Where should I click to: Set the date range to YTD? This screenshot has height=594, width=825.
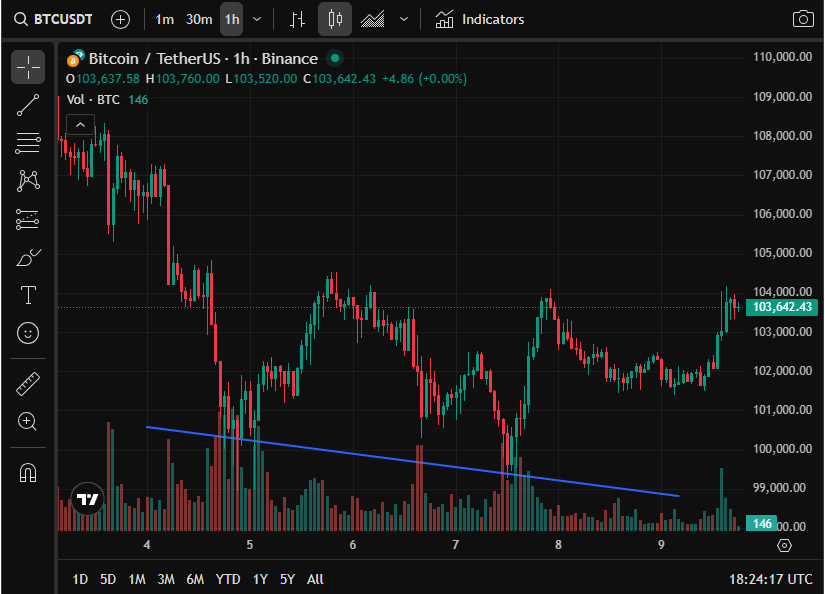coord(228,579)
